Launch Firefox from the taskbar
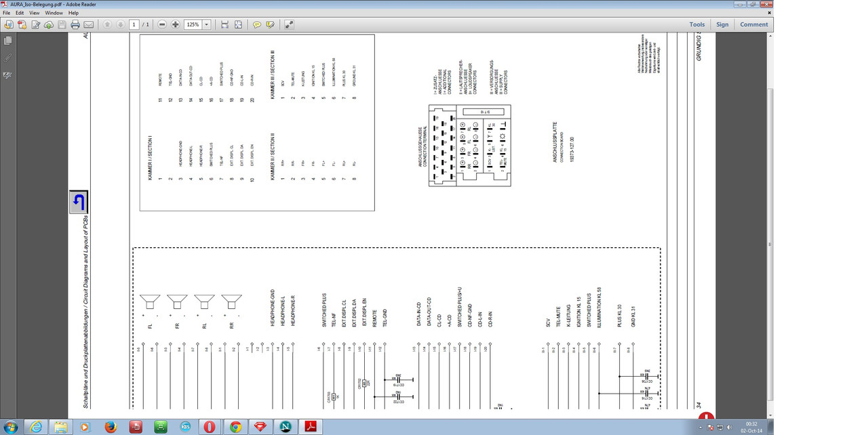 (111, 427)
